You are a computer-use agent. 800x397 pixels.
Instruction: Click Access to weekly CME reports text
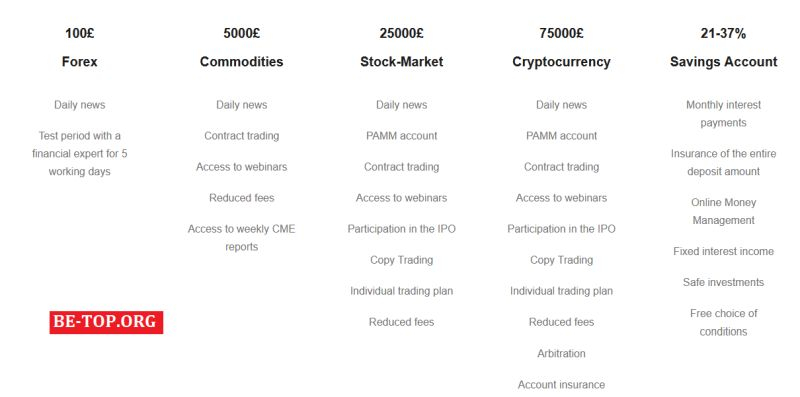pos(241,238)
